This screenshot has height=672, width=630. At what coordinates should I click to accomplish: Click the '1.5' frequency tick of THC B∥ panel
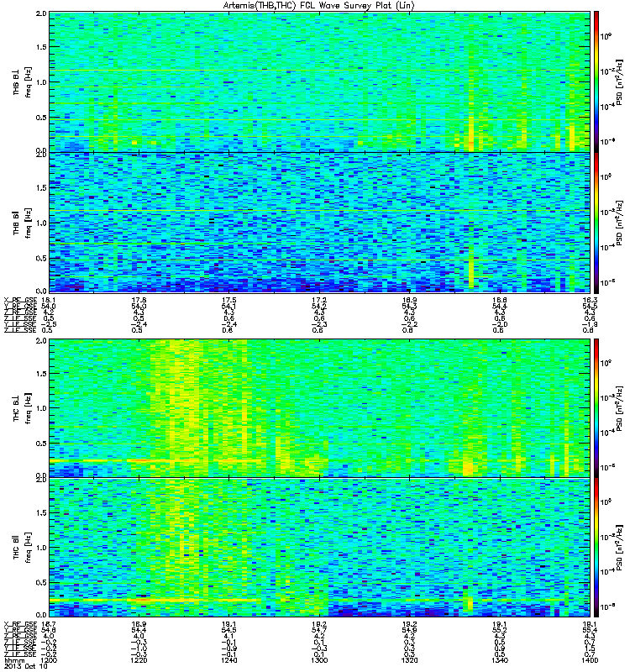click(41, 513)
